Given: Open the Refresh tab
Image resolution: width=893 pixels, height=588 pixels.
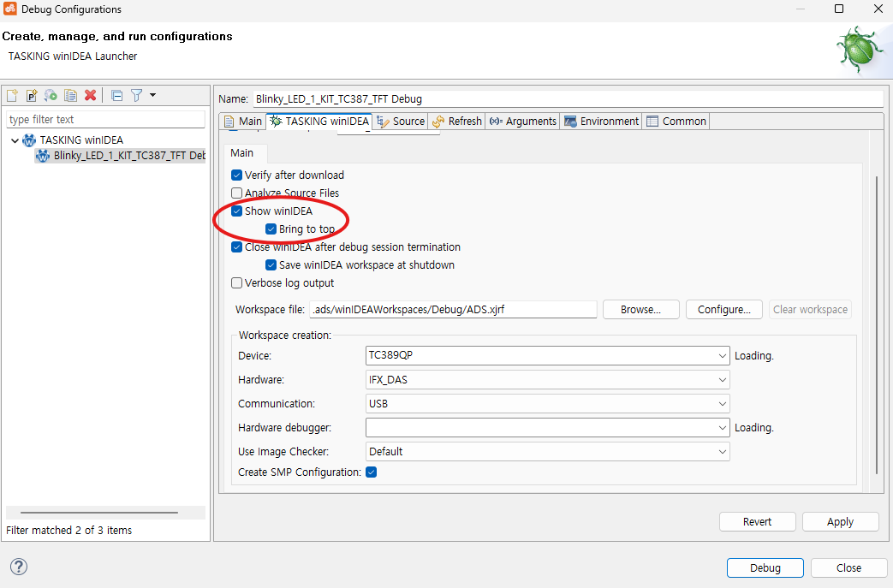Looking at the screenshot, I should pos(456,122).
